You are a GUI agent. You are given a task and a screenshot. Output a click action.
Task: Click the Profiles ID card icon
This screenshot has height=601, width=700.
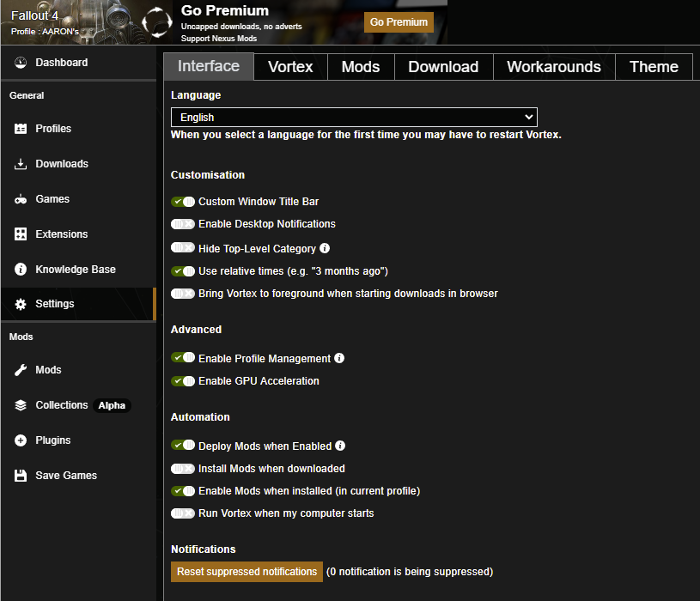(x=21, y=129)
